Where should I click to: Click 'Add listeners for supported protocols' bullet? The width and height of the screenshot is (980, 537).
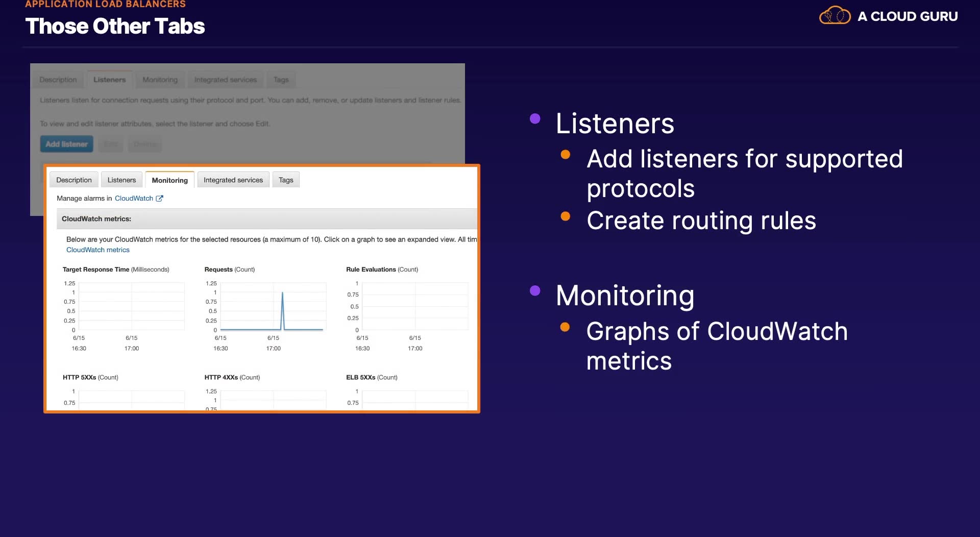click(x=745, y=174)
